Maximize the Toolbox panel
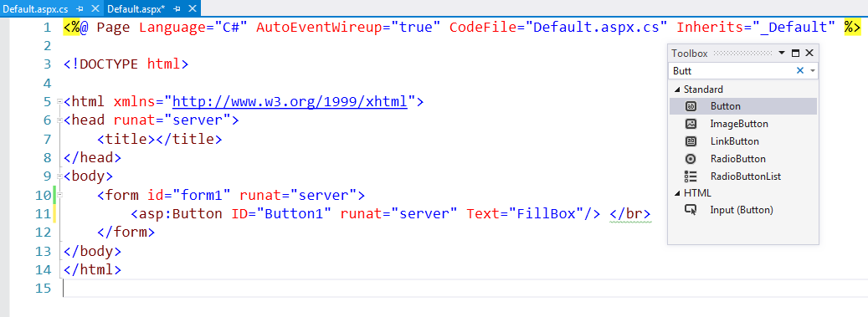 (796, 53)
